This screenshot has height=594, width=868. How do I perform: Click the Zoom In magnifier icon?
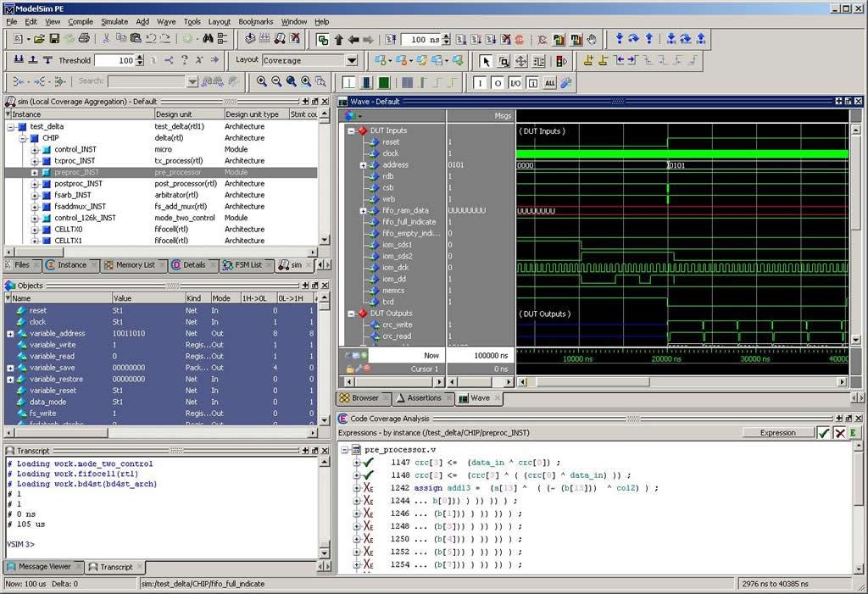[262, 81]
